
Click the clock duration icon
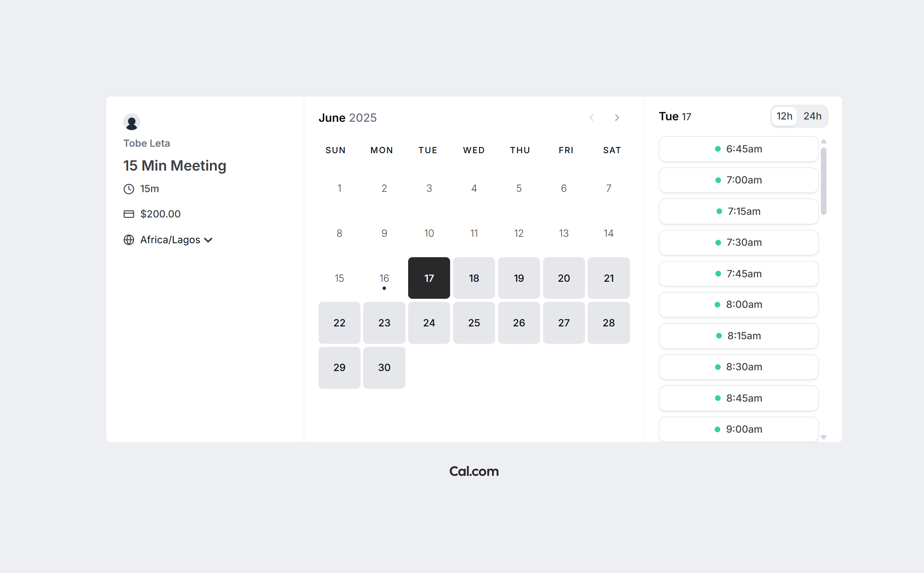[x=129, y=189]
